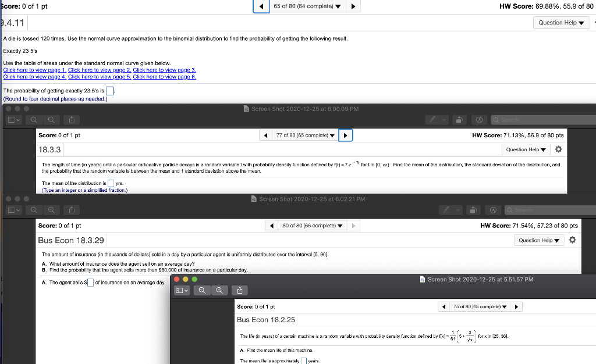Open sidebar view menu in 6.02.21 PM window
Viewport: 596px width, 364px height.
[14, 210]
